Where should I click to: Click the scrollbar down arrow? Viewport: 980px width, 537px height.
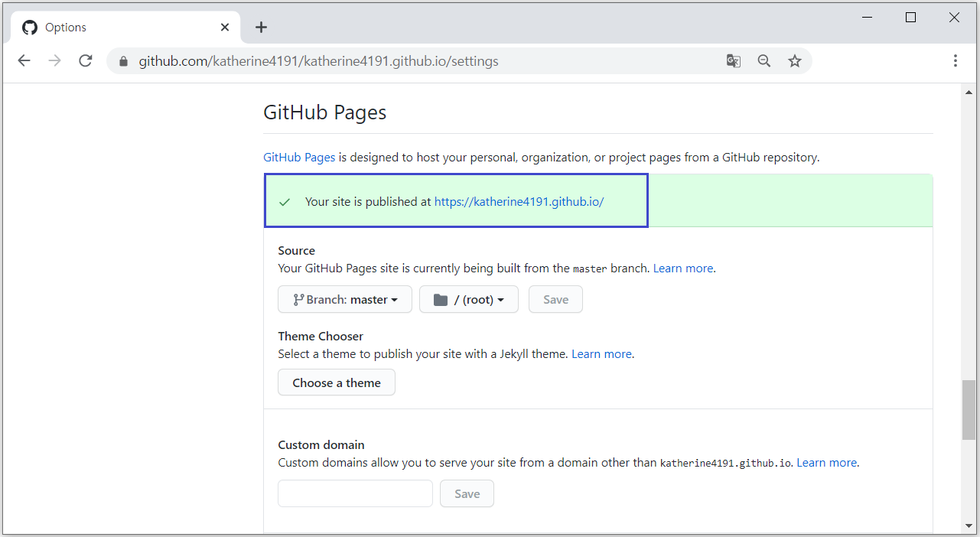click(x=969, y=526)
